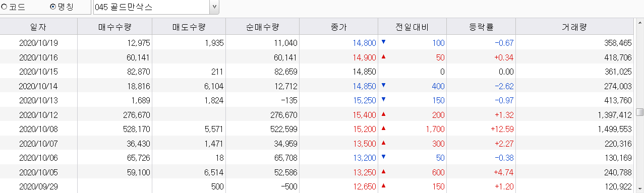Click the 전일대비 column header

click(412, 27)
